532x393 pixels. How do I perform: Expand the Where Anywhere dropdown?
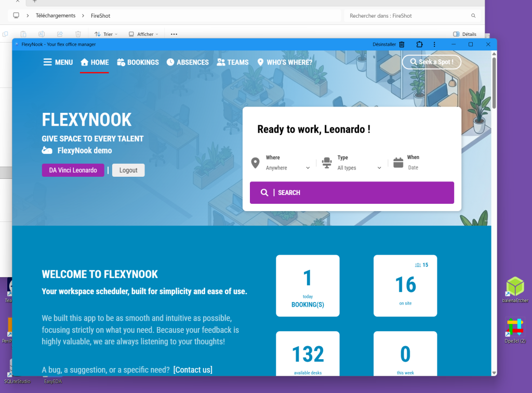click(288, 168)
